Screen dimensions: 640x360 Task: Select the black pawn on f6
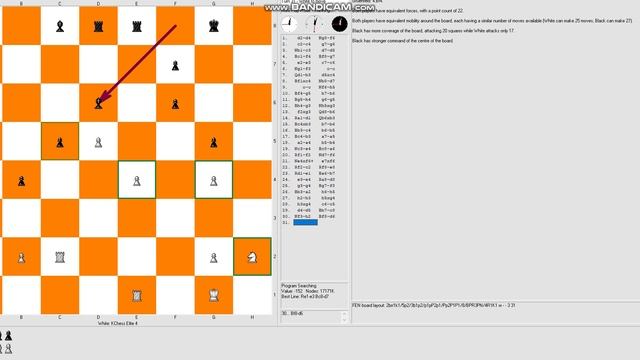pos(175,104)
